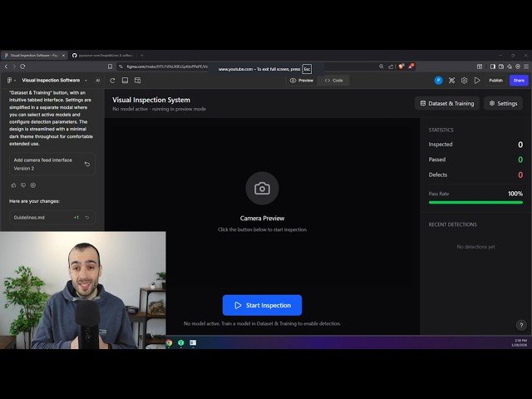This screenshot has height=399, width=532.
Task: Click the green Pass Rate progress bar
Action: coord(475,202)
